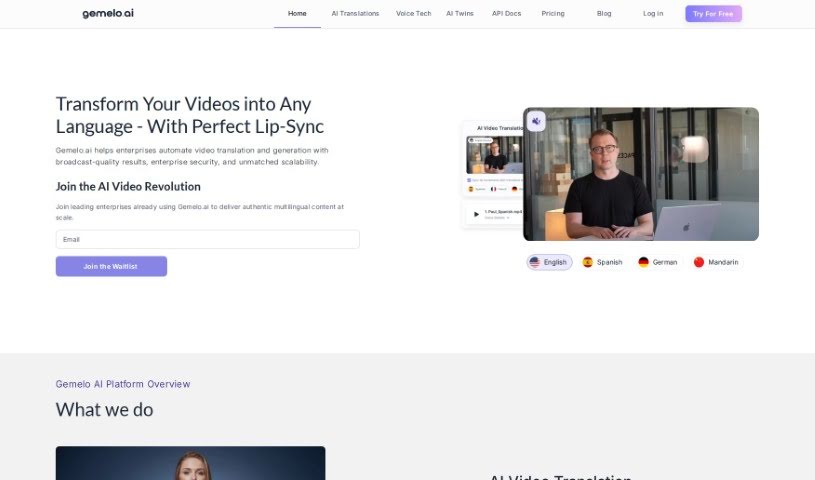Click Join the Waitlist button
The width and height of the screenshot is (815, 480).
coord(111,266)
